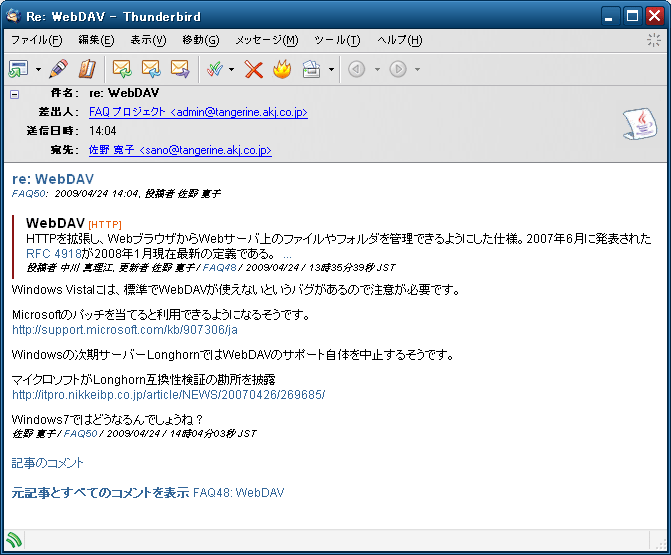Open the 表示(V) menu

(x=148, y=40)
